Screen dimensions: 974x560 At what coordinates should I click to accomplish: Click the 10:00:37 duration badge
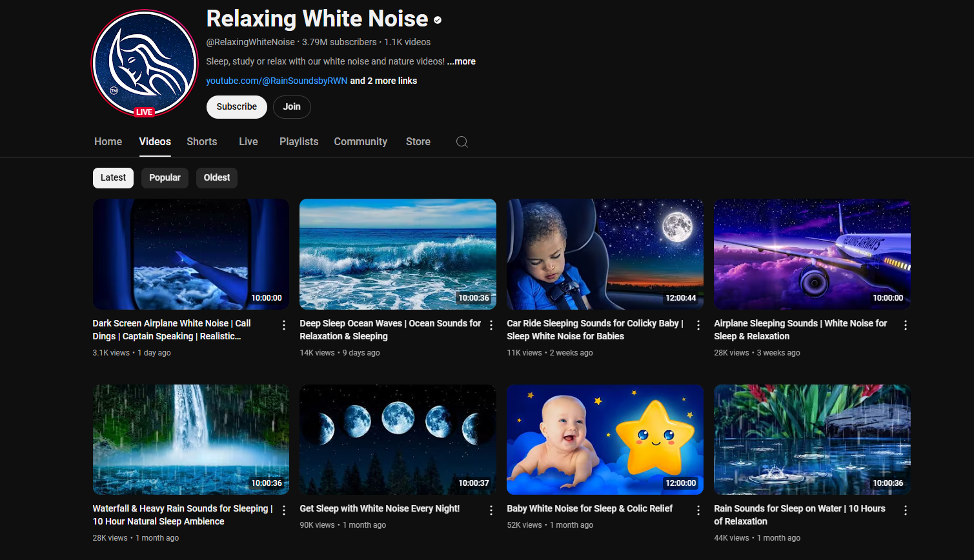point(474,483)
